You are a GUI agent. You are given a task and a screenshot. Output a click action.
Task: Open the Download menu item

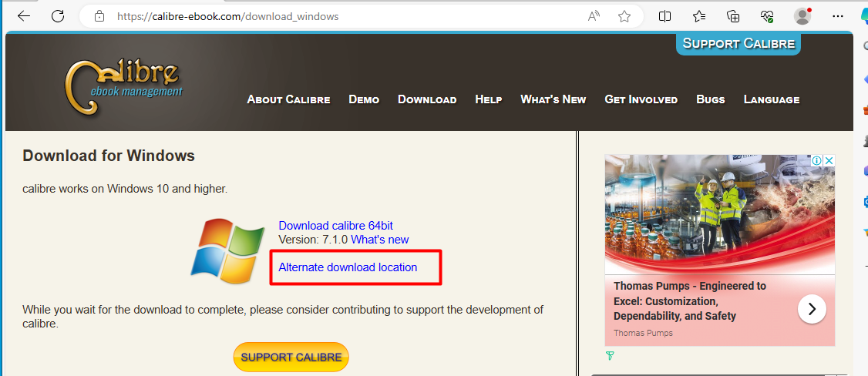pos(427,99)
